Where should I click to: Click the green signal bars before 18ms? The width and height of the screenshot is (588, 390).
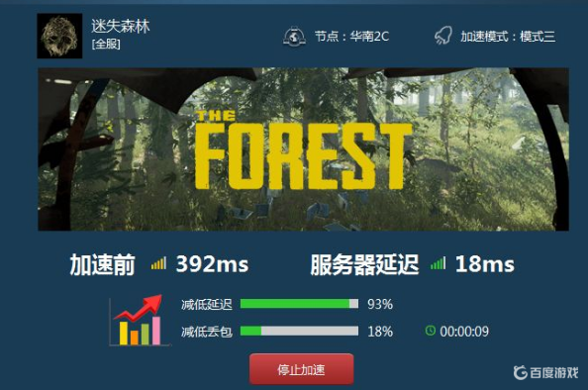pyautogui.click(x=438, y=263)
